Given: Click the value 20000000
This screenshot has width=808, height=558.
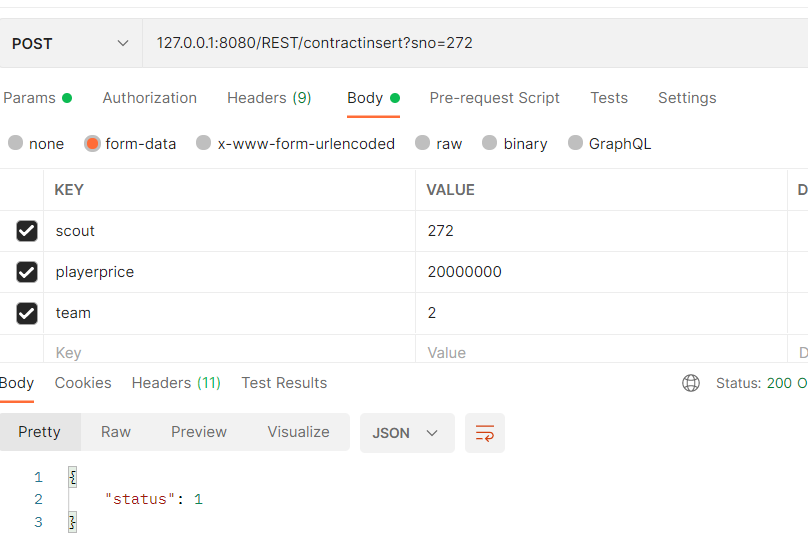Looking at the screenshot, I should tap(464, 272).
